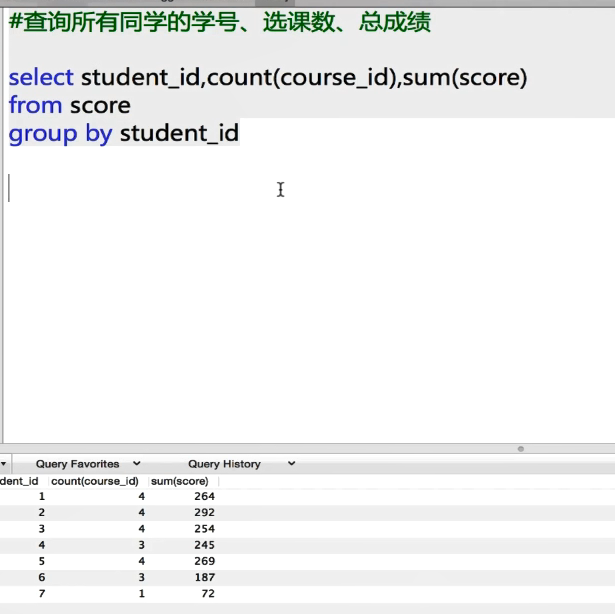
Task: Click the table name score after from
Action: [100, 106]
